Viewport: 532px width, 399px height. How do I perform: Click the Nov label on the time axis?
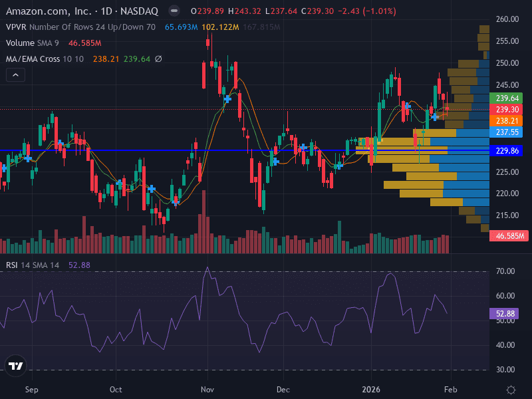[x=207, y=390]
